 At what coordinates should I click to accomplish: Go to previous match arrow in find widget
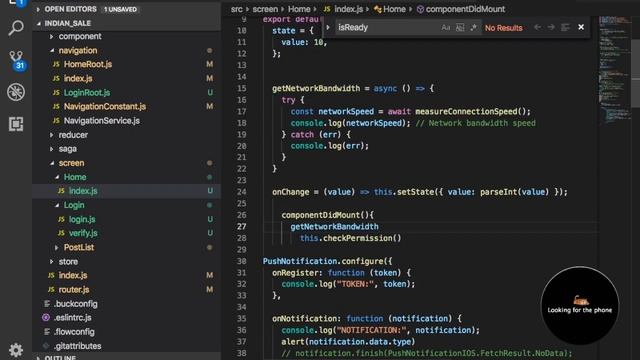pos(538,27)
